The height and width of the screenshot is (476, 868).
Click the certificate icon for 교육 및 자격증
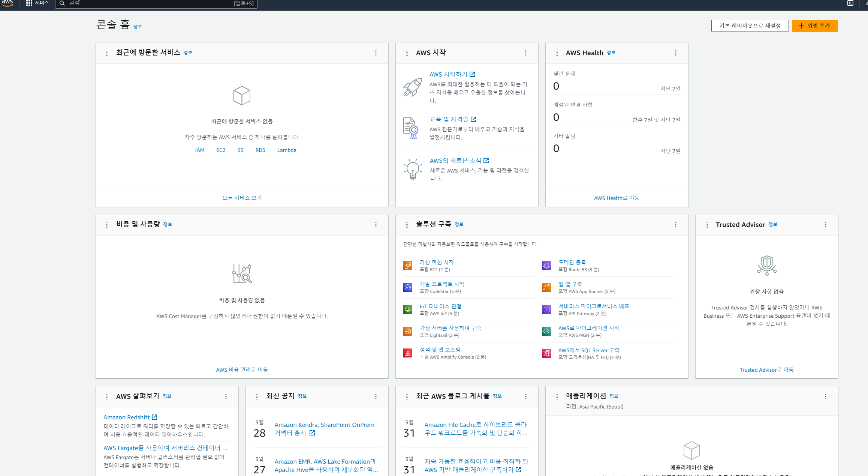pos(411,128)
